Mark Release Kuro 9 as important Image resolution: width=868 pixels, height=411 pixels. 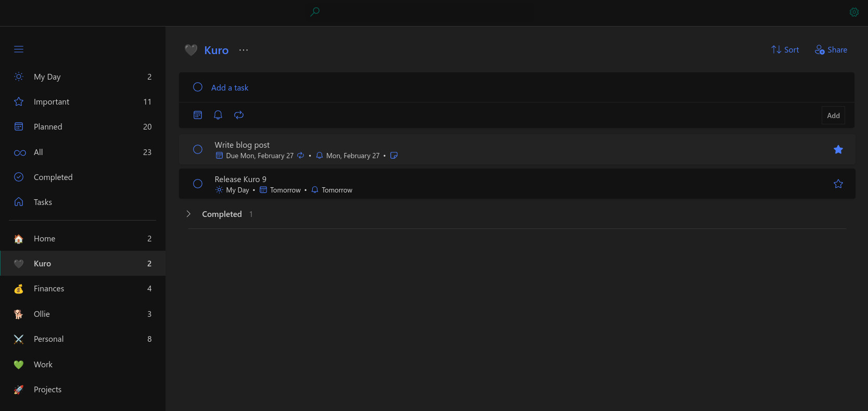point(838,184)
